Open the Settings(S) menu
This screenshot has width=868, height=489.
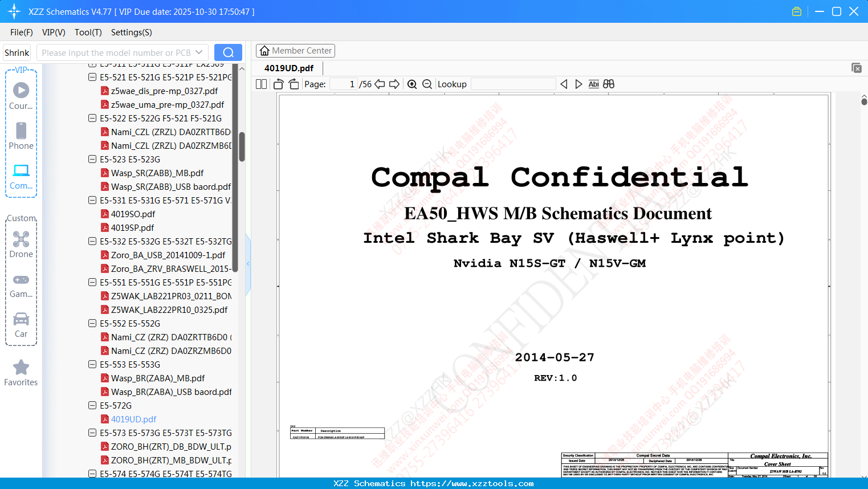[x=132, y=32]
